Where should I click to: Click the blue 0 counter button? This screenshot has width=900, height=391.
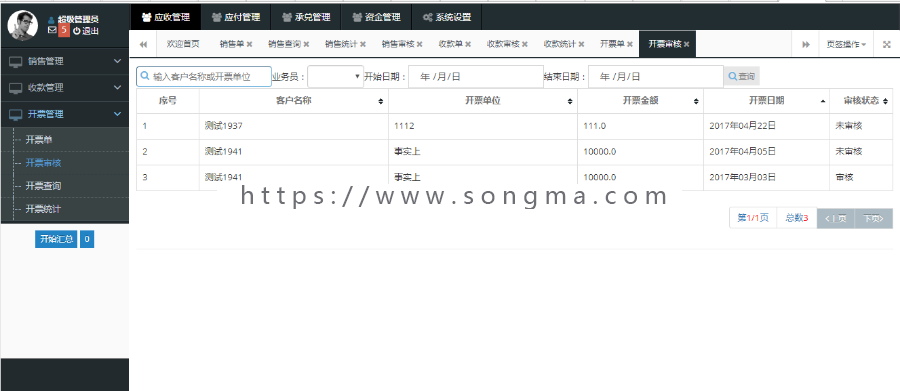click(x=87, y=239)
